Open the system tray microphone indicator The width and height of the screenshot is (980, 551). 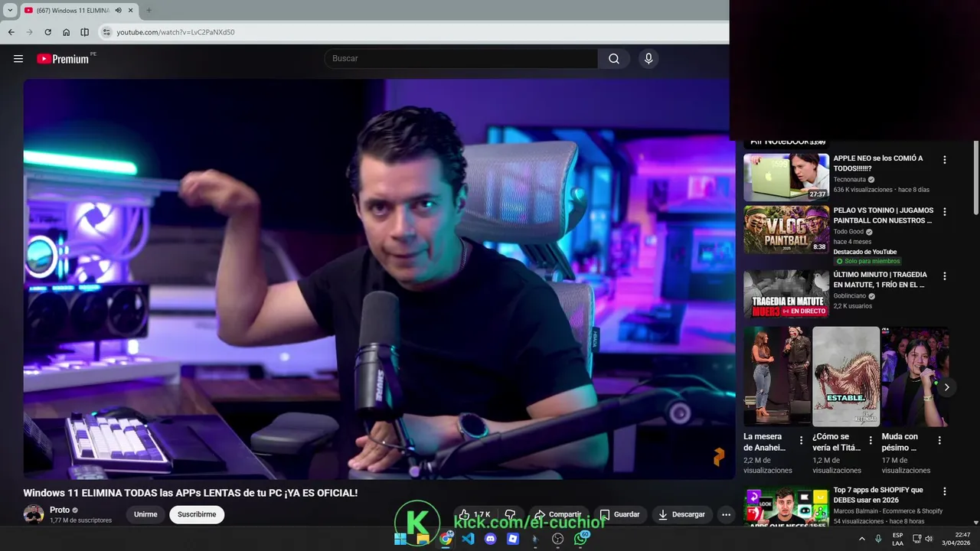(x=878, y=539)
